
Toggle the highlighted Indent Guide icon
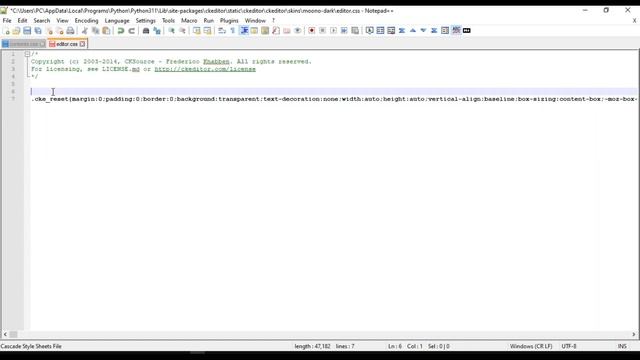[x=244, y=31]
